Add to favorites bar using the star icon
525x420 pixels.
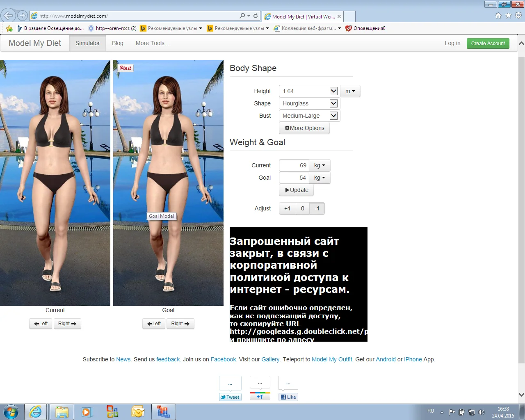click(x=9, y=28)
